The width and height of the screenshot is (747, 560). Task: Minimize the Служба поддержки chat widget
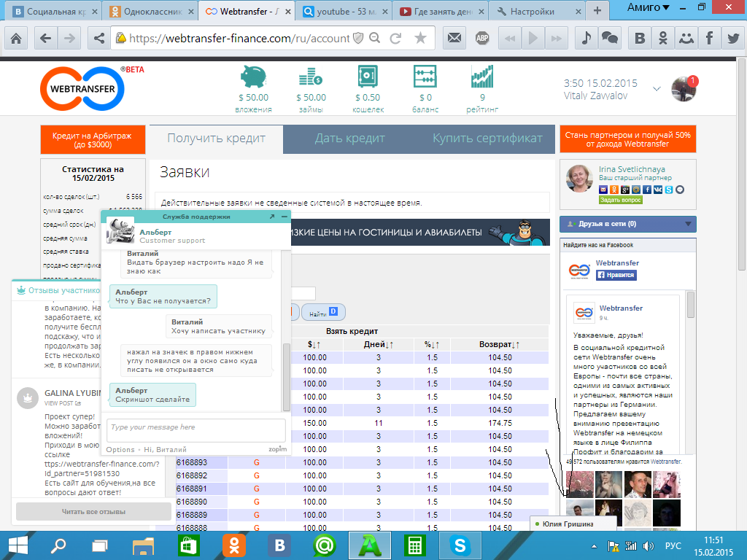pos(285,217)
